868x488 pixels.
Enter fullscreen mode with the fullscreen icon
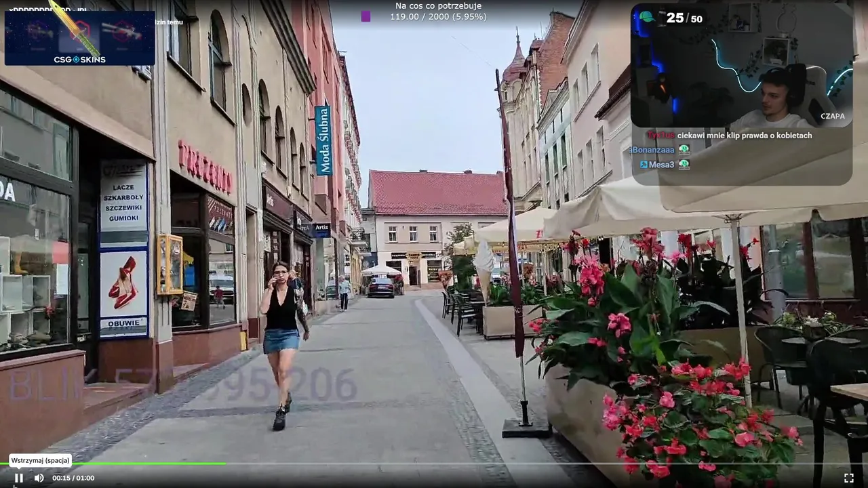[848, 478]
